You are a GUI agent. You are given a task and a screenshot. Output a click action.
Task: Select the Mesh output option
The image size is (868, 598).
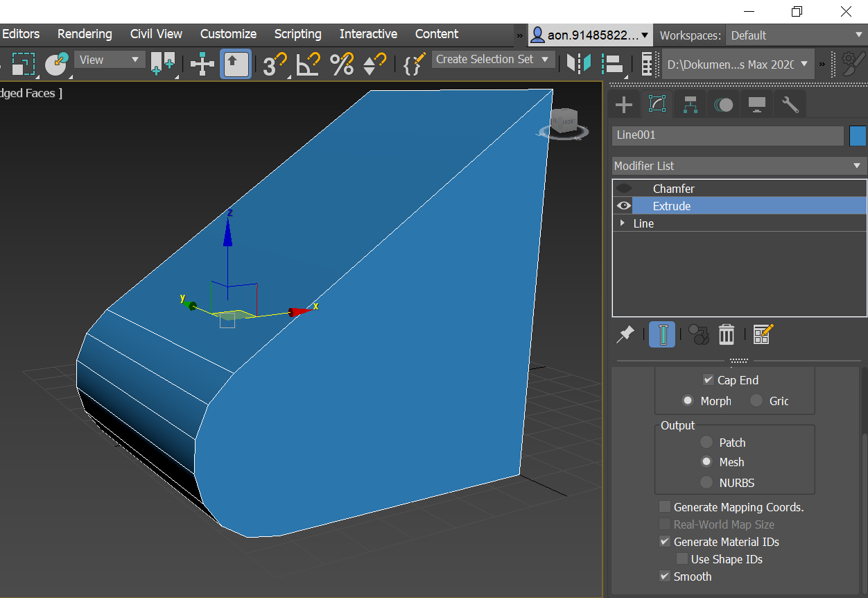click(x=706, y=461)
